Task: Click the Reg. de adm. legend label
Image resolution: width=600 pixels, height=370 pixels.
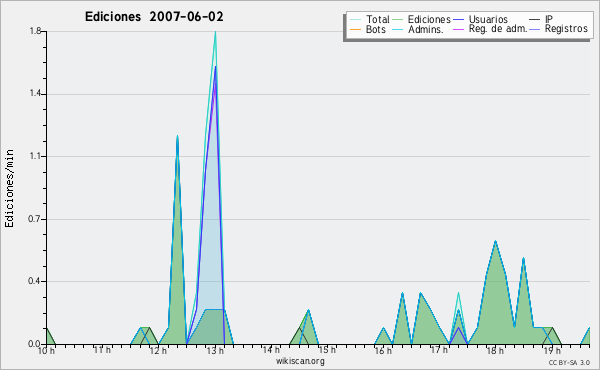Action: pyautogui.click(x=498, y=29)
